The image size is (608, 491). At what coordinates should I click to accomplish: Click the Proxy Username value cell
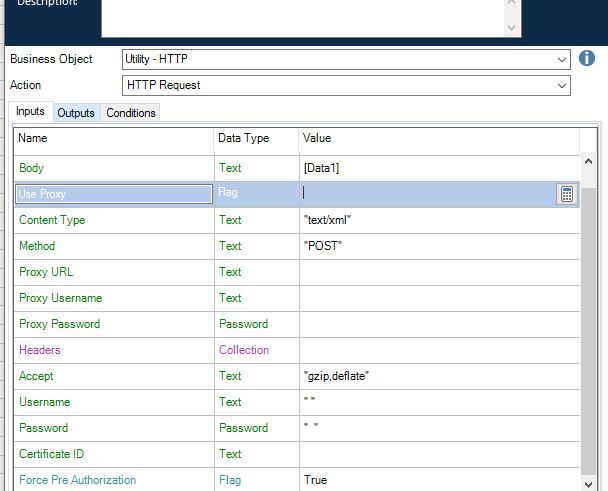tap(440, 298)
